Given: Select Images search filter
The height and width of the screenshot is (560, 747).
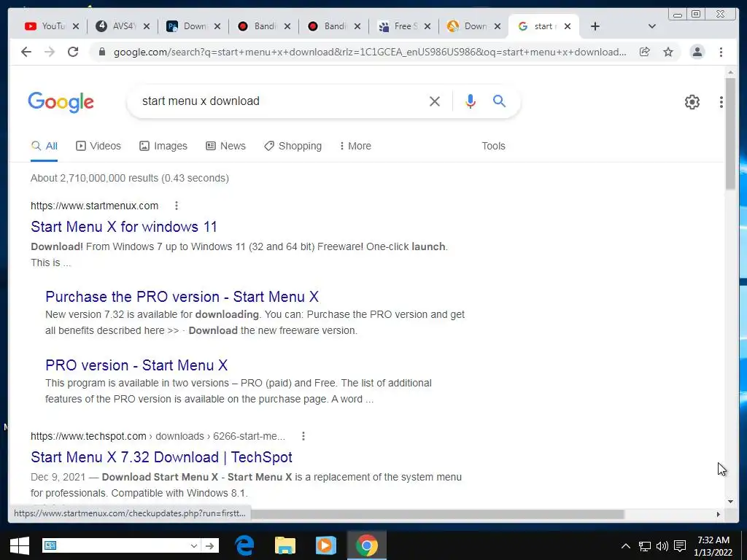Looking at the screenshot, I should tap(163, 146).
